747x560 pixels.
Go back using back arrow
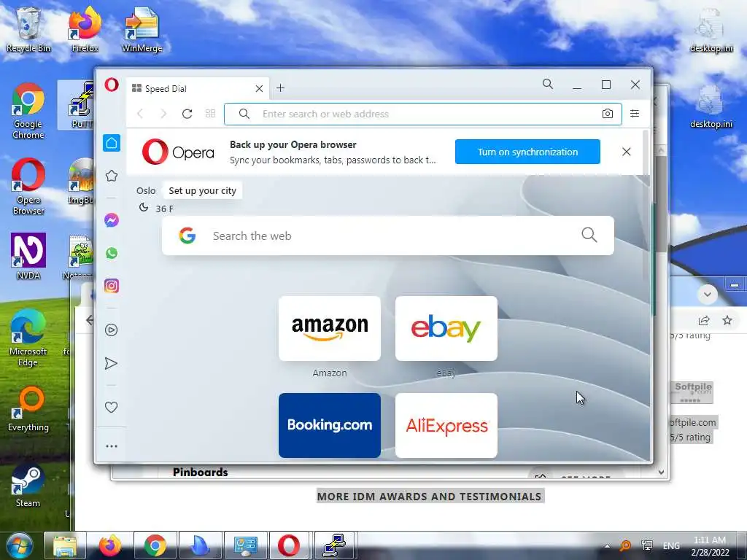coord(140,114)
